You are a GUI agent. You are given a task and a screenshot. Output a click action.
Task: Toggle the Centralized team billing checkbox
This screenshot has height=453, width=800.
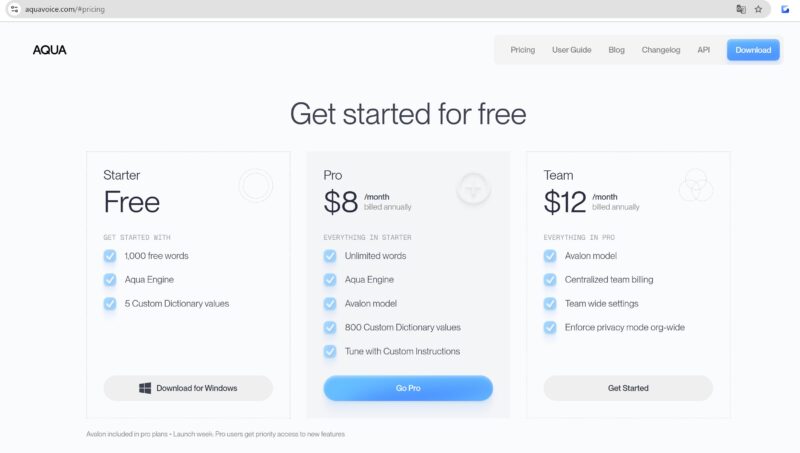(550, 280)
